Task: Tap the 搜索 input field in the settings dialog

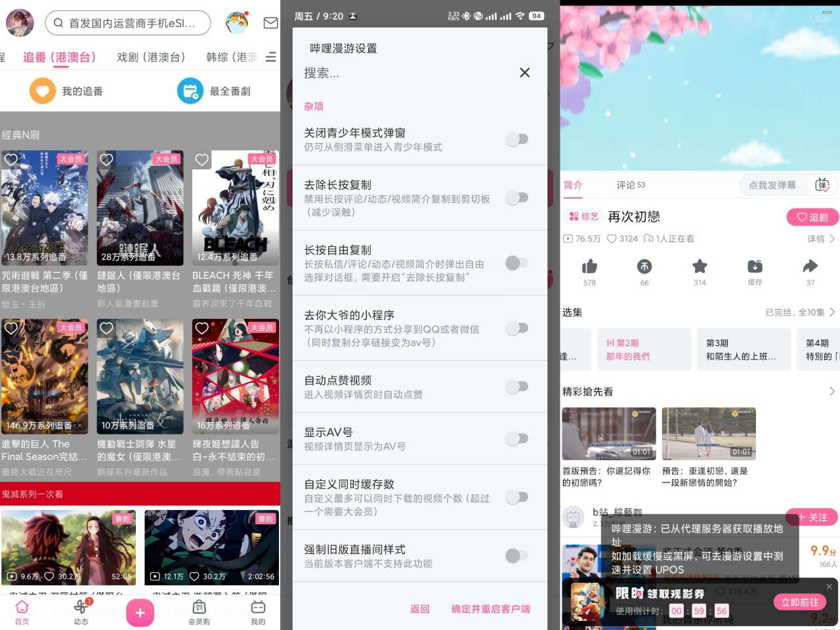Action: (394, 73)
